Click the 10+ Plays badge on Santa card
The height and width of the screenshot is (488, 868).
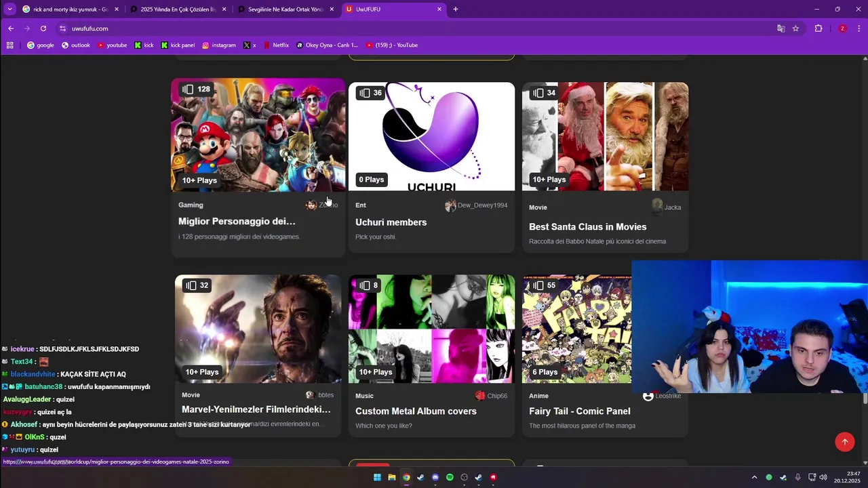[x=549, y=180]
